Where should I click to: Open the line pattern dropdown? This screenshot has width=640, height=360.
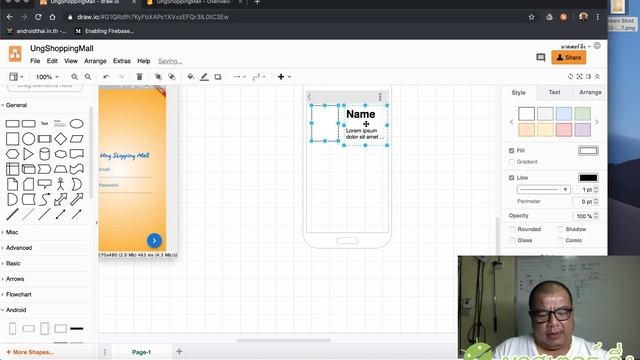[543, 189]
